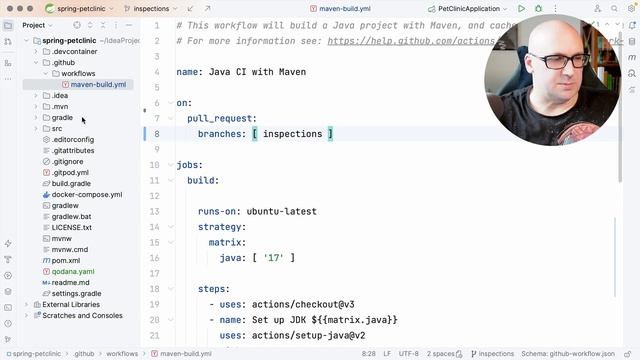Select mvnw.cmd in project tree
This screenshot has height=360, width=640.
tap(69, 249)
